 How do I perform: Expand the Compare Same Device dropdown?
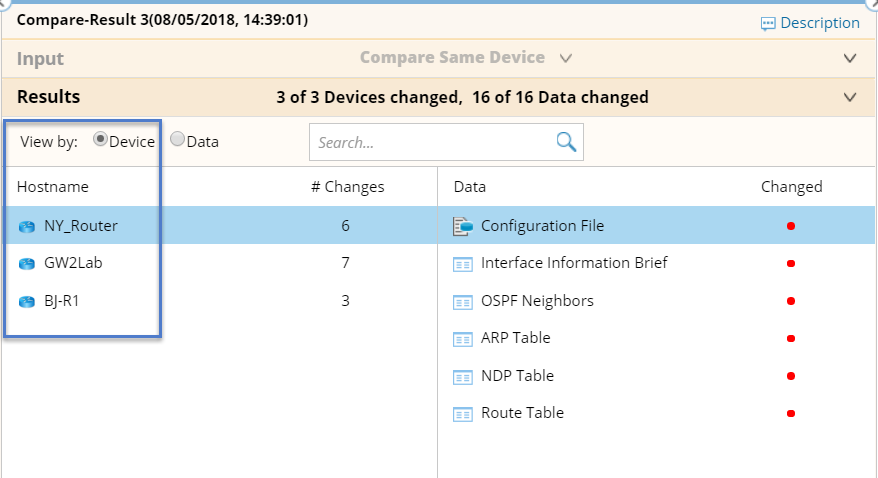point(566,58)
